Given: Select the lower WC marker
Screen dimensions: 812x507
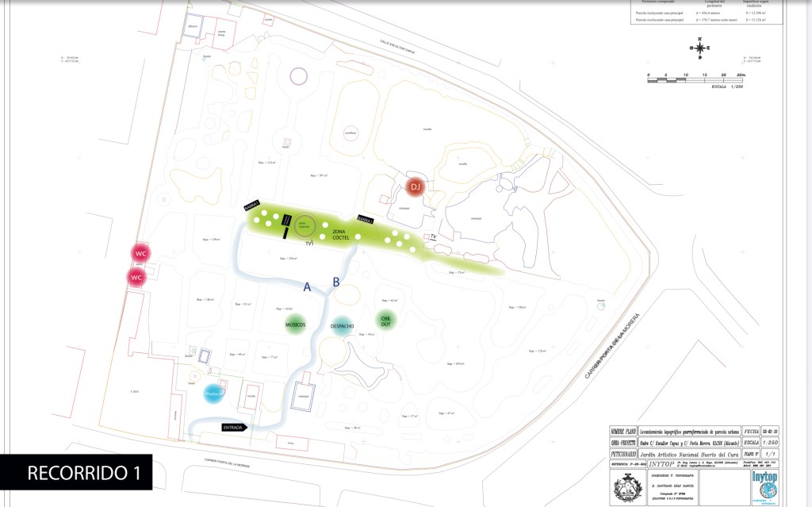Looking at the screenshot, I should (x=136, y=278).
